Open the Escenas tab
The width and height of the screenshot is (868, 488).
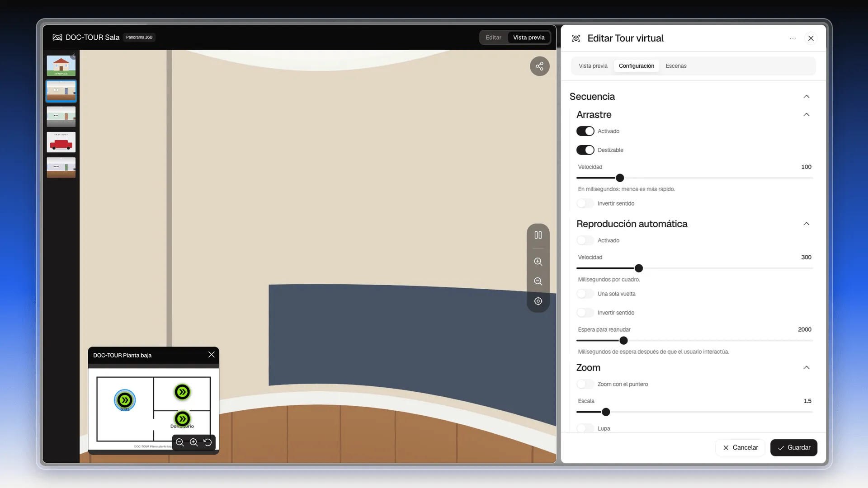click(676, 66)
